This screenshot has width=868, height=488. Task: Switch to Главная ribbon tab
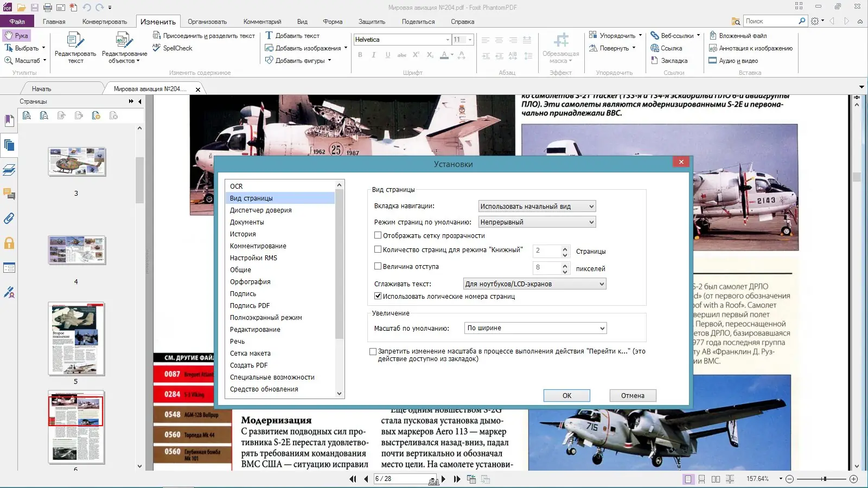click(54, 22)
